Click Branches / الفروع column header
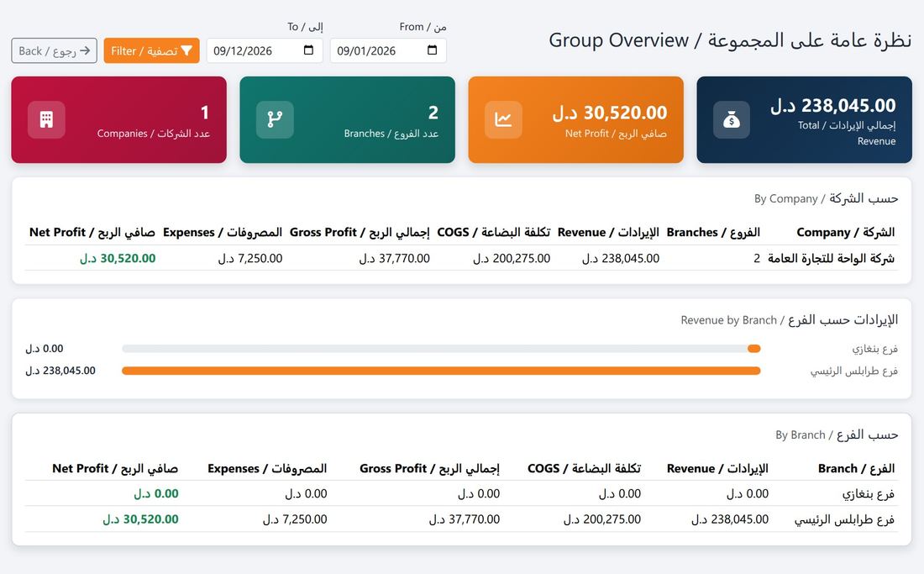The image size is (924, 574). (x=713, y=232)
